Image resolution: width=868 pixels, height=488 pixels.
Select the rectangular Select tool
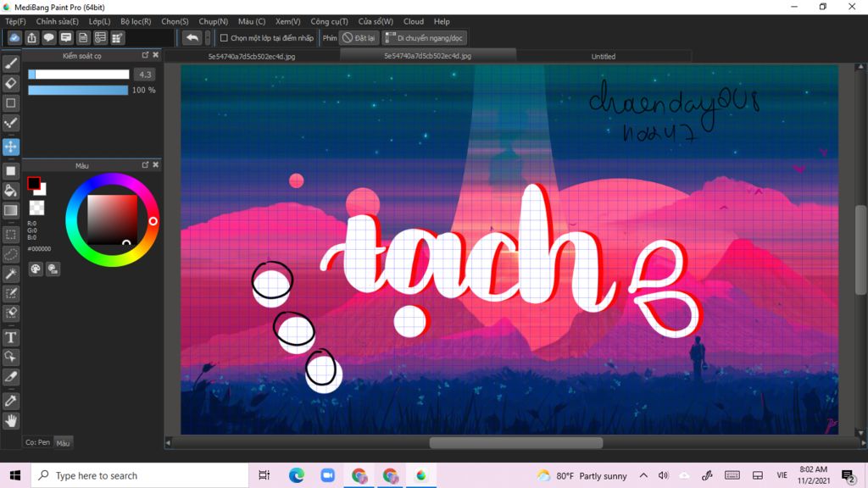click(10, 235)
